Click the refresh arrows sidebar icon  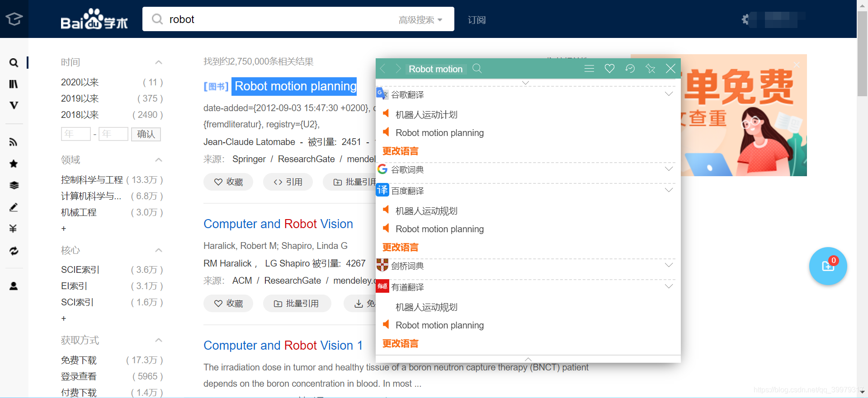pyautogui.click(x=14, y=251)
